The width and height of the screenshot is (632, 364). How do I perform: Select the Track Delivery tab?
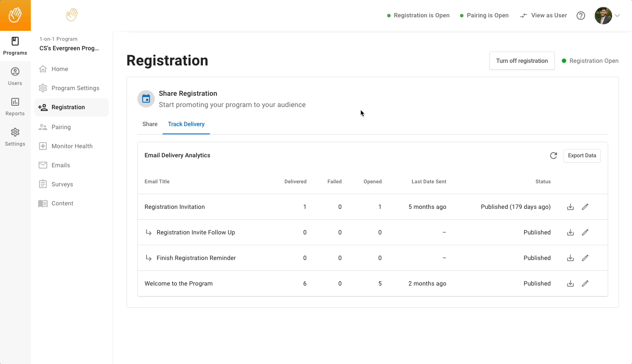pos(186,124)
